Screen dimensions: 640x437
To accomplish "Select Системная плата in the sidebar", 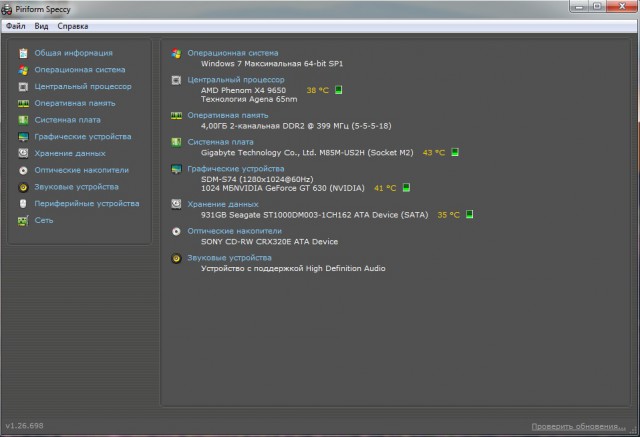I will [x=67, y=120].
